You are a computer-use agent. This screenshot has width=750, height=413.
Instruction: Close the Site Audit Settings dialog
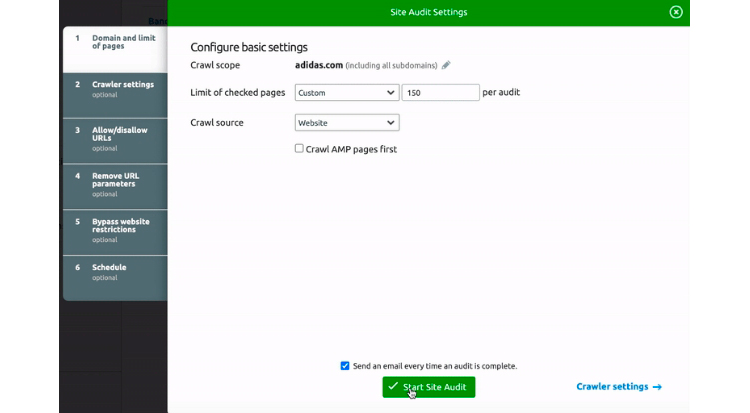click(676, 12)
